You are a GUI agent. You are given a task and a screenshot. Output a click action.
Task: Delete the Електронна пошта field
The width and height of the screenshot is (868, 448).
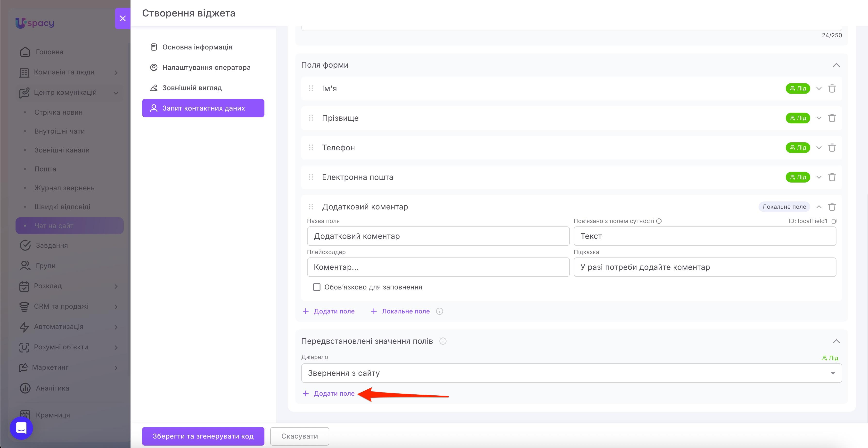[x=832, y=177]
